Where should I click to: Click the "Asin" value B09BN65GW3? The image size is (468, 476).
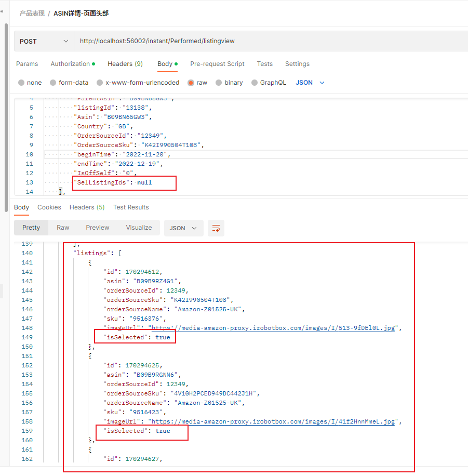coord(126,117)
